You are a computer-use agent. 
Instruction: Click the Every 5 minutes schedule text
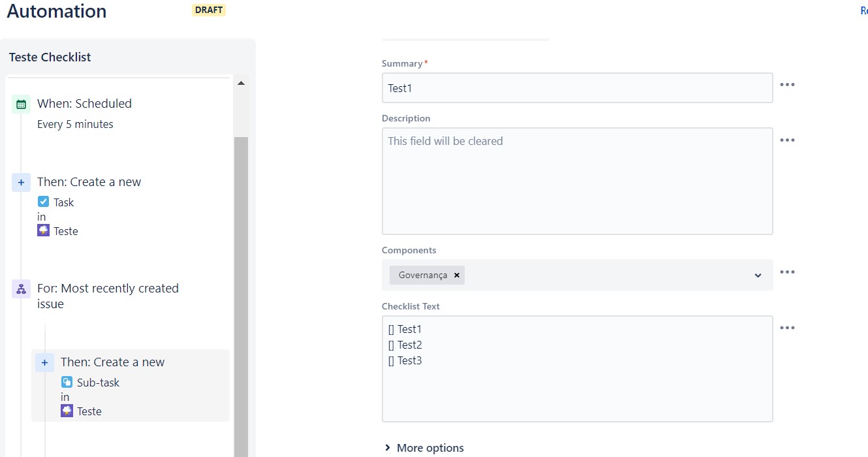pyautogui.click(x=75, y=124)
